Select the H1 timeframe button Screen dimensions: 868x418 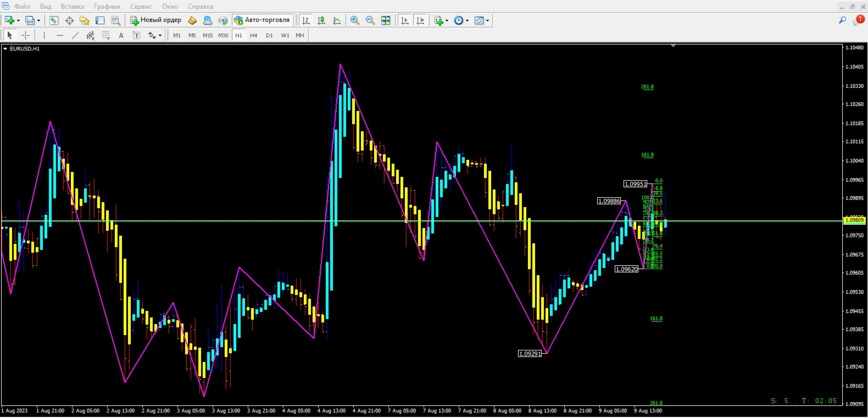[x=238, y=35]
